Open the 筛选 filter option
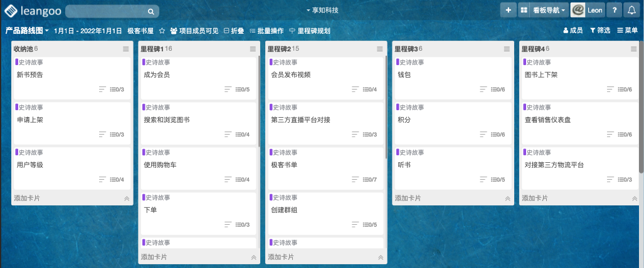 point(599,31)
